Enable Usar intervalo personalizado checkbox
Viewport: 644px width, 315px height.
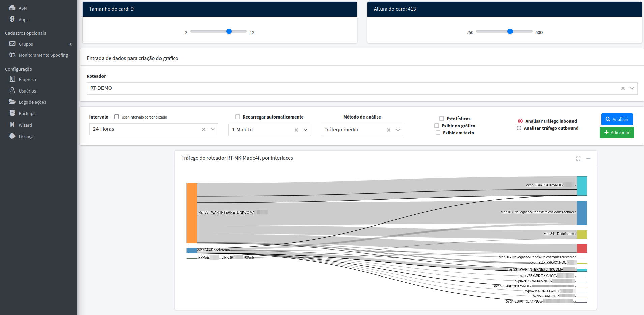[x=117, y=117]
